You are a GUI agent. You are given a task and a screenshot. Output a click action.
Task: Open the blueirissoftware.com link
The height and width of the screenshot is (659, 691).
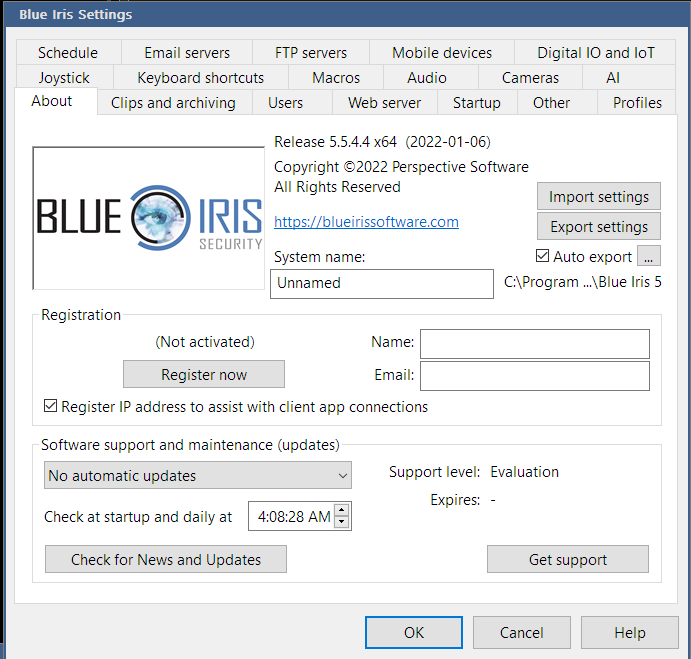tap(366, 222)
